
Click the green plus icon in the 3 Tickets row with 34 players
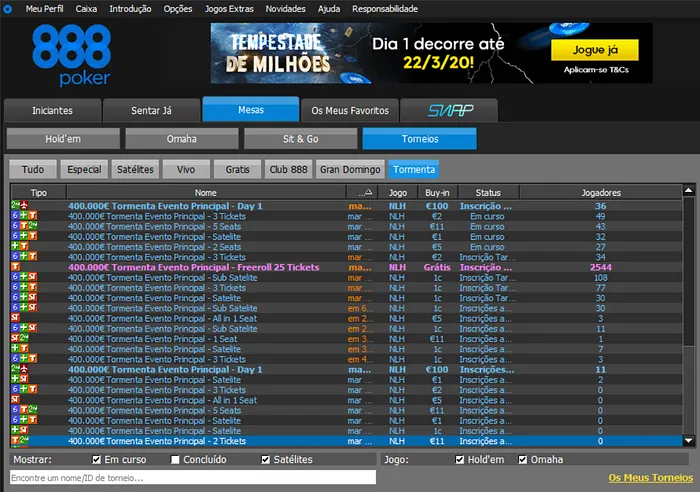click(x=24, y=257)
